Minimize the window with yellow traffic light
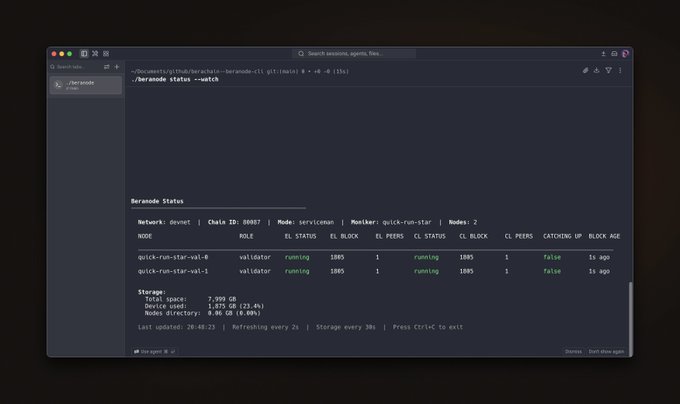680x404 pixels. click(x=62, y=54)
